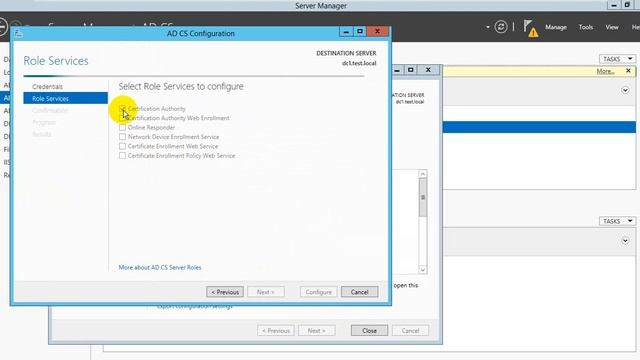
Task: Check Certification Authority Web Enrollment
Action: pyautogui.click(x=122, y=118)
